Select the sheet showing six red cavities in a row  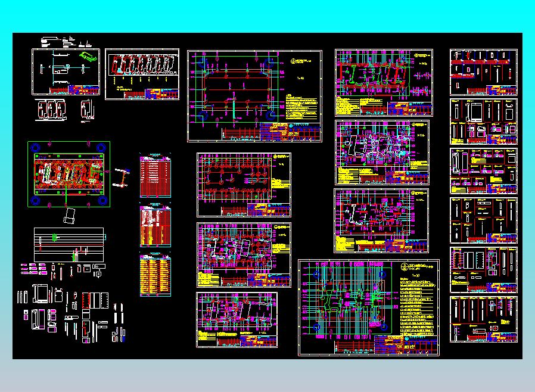click(x=142, y=74)
